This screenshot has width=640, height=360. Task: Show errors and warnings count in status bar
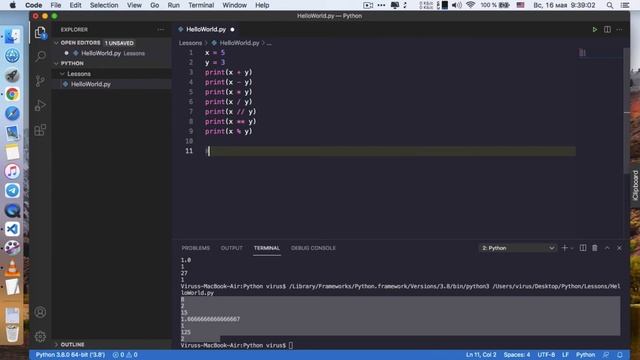click(x=125, y=355)
